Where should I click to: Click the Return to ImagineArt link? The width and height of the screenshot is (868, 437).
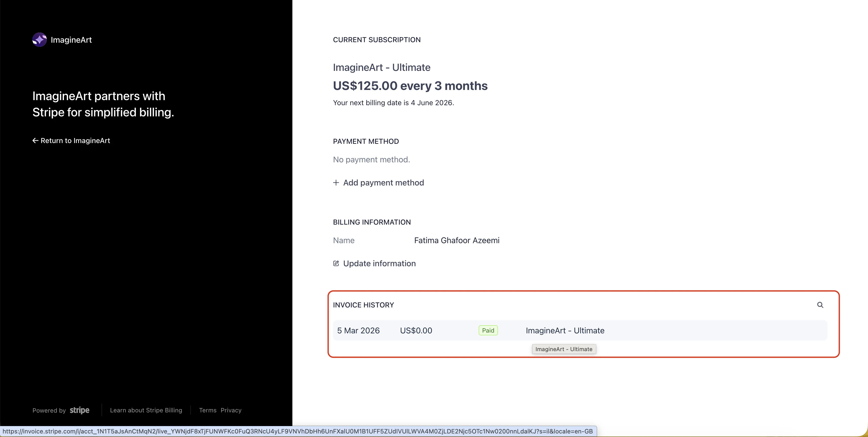click(x=75, y=141)
